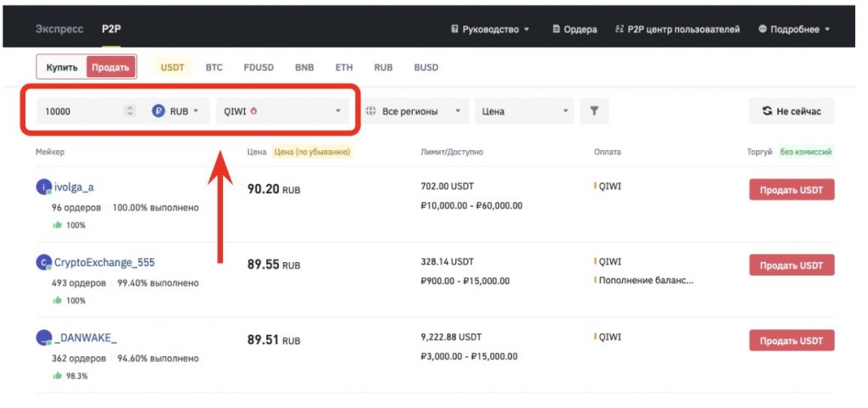This screenshot has width=868, height=408.
Task: Click Продать USDT for CryptoExchange_555
Action: 792,265
